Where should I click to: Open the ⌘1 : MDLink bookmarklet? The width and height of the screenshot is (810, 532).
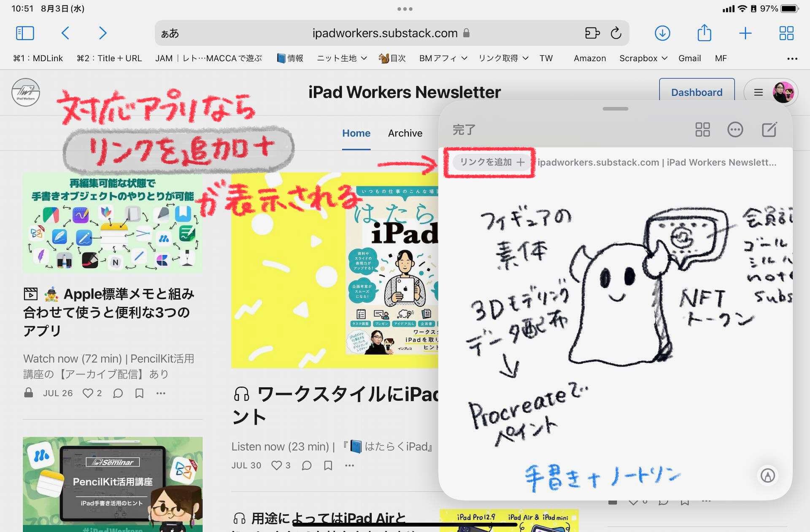coord(38,58)
